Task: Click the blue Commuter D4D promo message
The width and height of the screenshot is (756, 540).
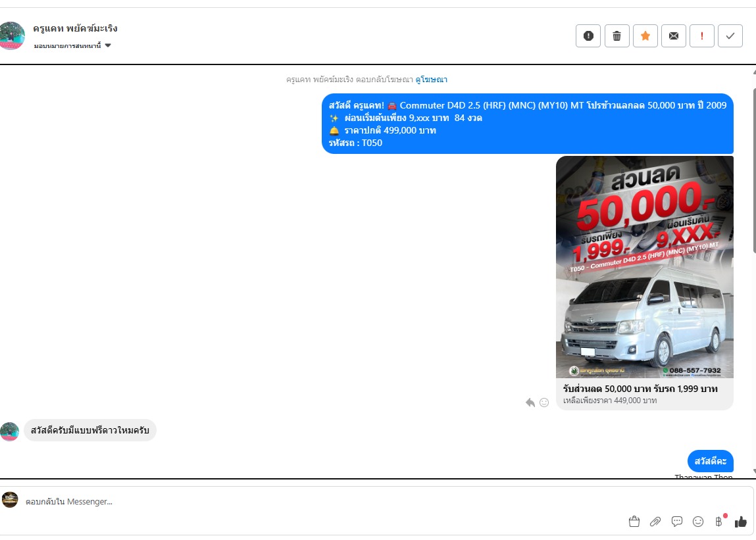Action: coord(528,124)
